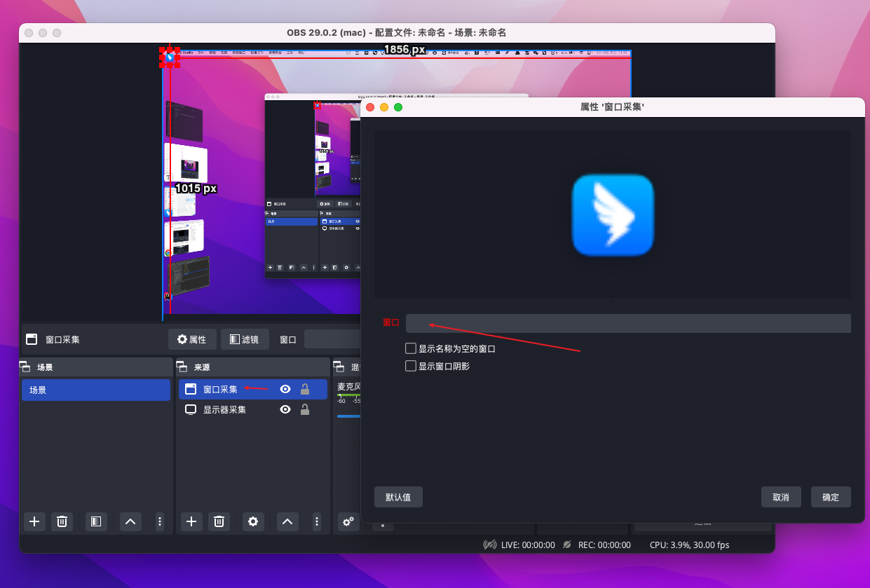Reset settings with 默认值 button
Screen dimensions: 870x588
tap(398, 497)
